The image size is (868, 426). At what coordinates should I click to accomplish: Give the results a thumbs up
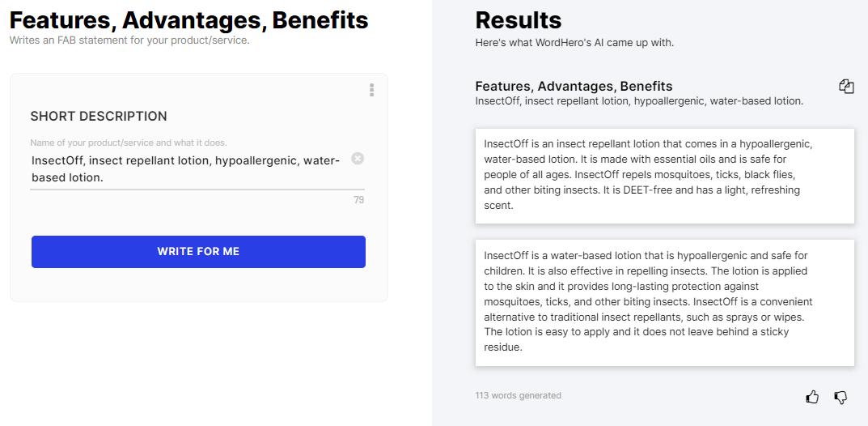point(812,397)
